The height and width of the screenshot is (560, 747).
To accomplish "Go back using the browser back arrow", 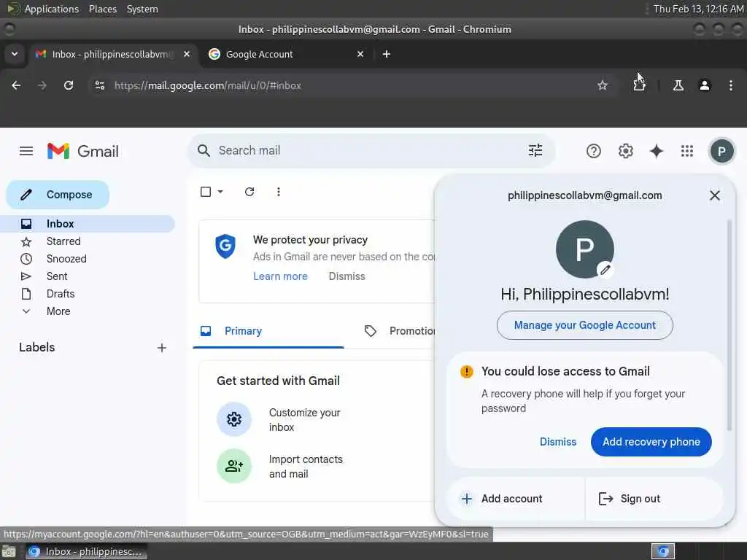I will 16,85.
